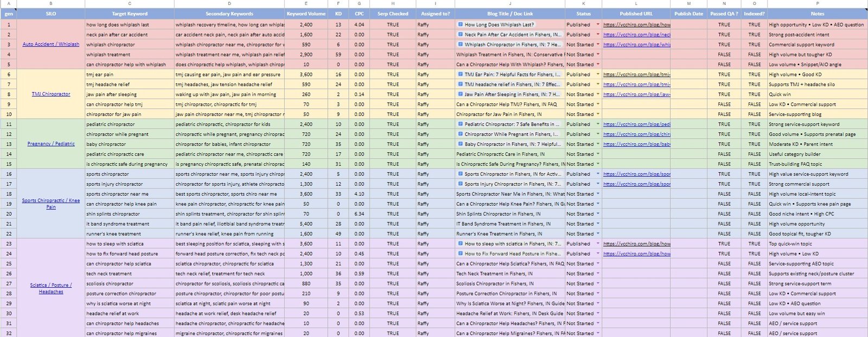868x337 pixels.
Task: Open Status dropdown for Sports Chiropractor Near Me row
Action: [x=598, y=194]
